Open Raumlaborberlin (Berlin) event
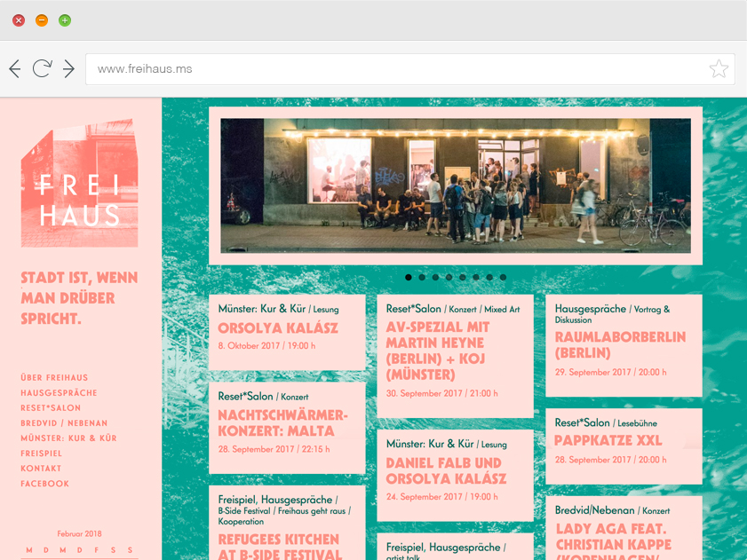This screenshot has height=560, width=747. click(620, 344)
